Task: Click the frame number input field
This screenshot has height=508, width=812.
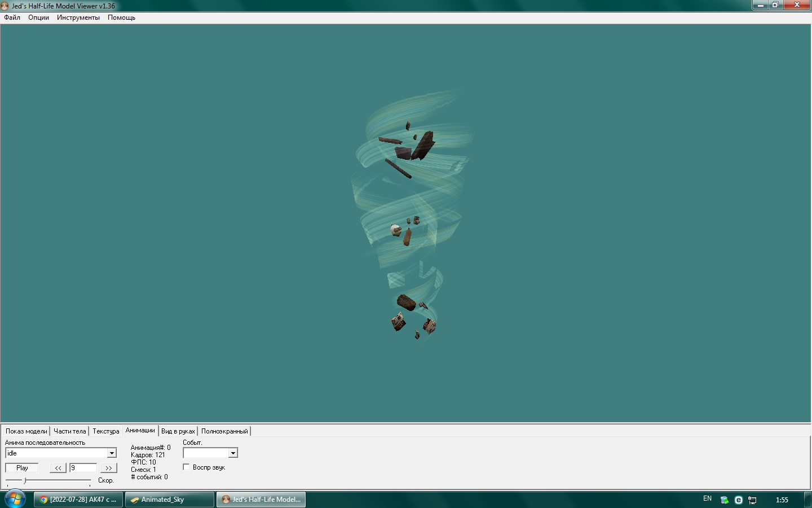Action: point(83,468)
